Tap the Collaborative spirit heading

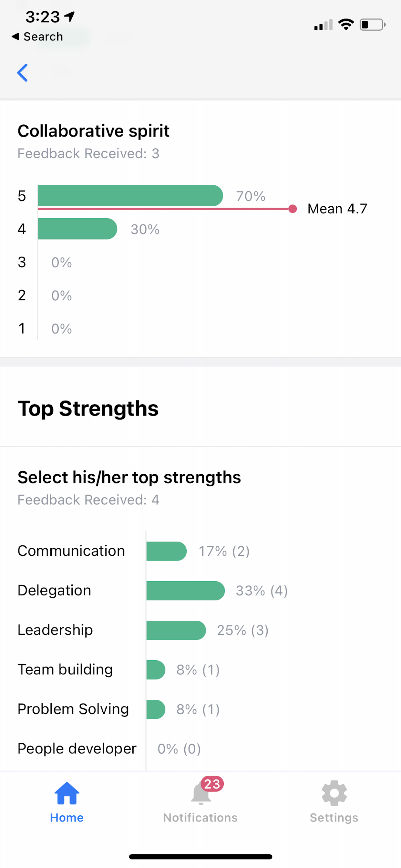(93, 131)
